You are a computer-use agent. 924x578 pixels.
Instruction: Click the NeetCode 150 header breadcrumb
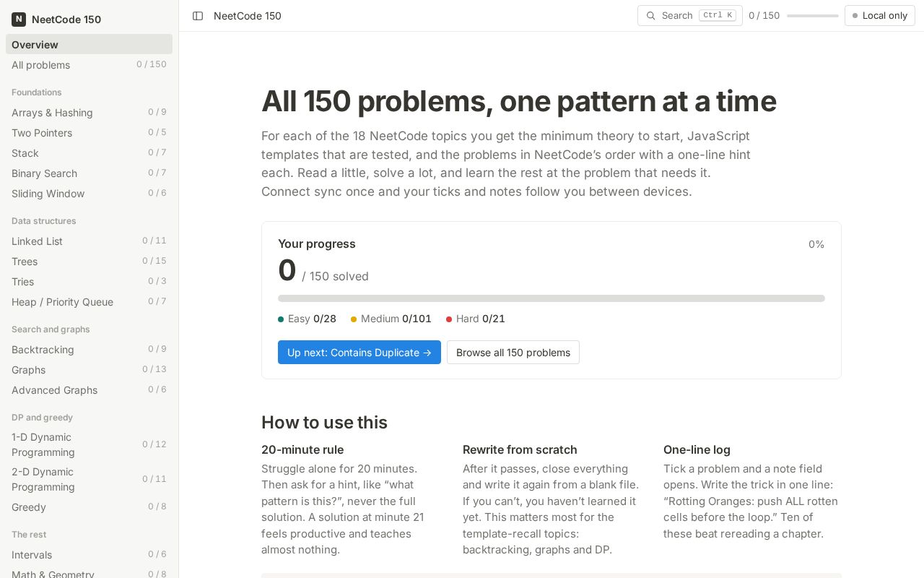(x=248, y=16)
